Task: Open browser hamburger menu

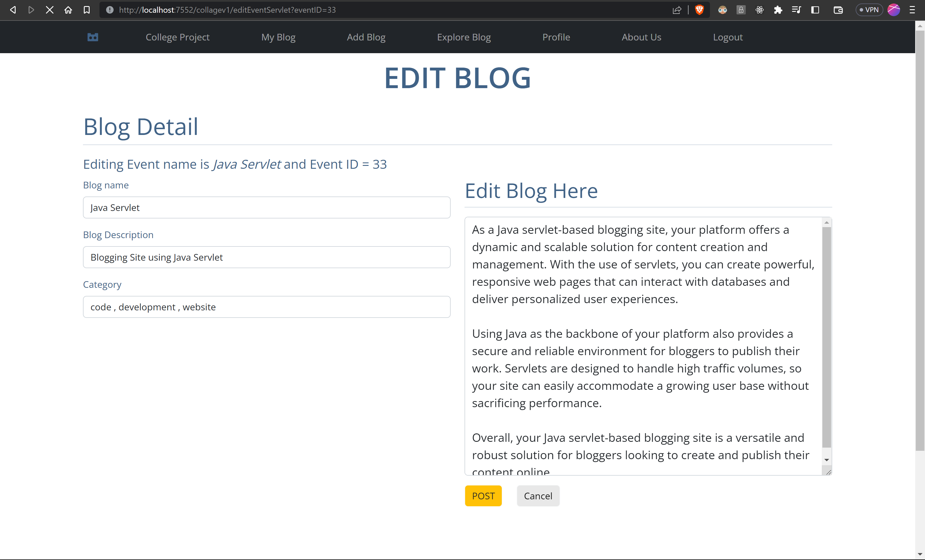Action: (912, 10)
